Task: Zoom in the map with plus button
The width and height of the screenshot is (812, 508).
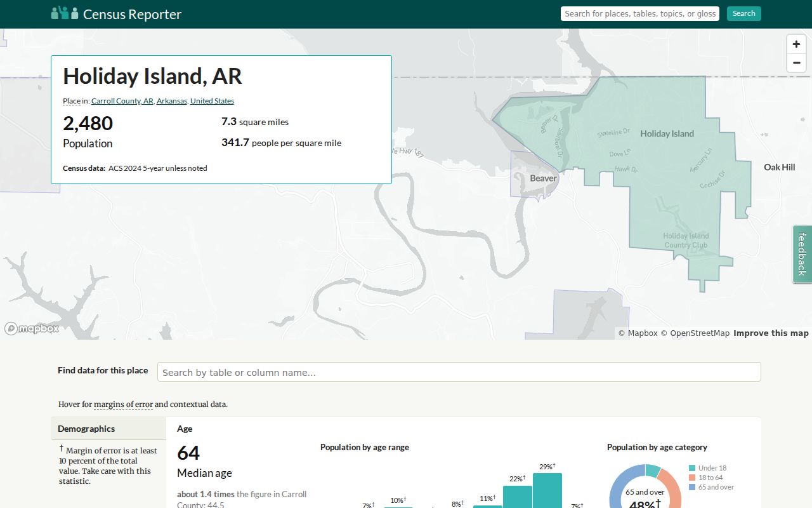Action: (796, 44)
